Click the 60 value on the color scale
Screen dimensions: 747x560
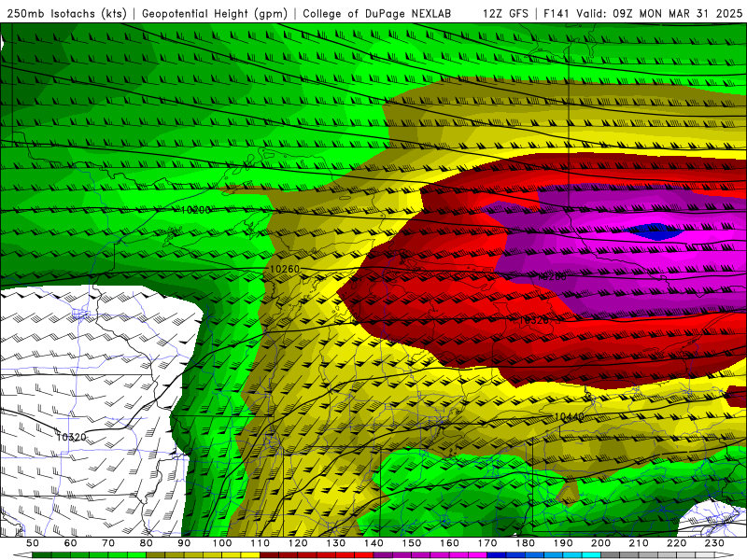coord(70,543)
